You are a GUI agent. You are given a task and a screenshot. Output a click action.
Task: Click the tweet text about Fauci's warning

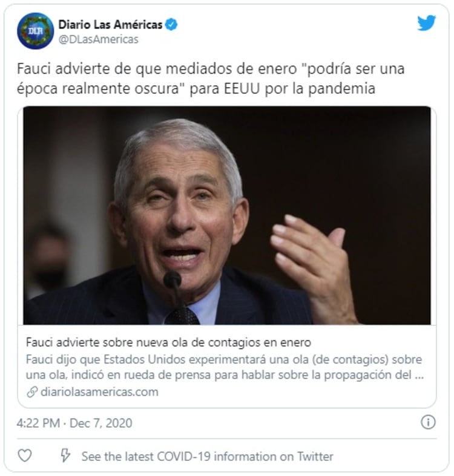[211, 79]
